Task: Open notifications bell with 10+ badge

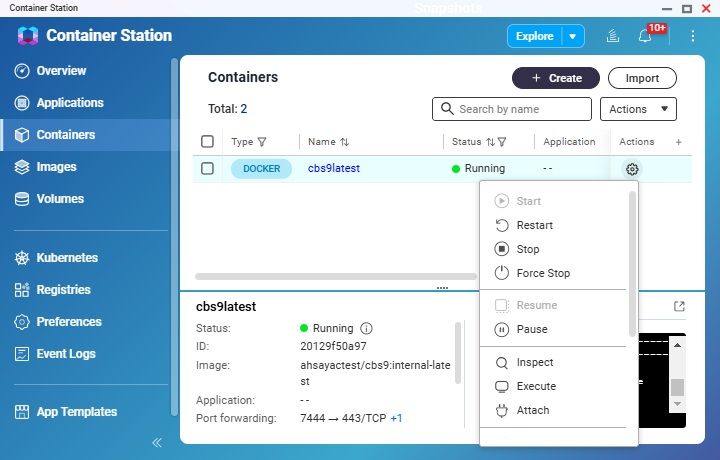Action: pyautogui.click(x=645, y=36)
